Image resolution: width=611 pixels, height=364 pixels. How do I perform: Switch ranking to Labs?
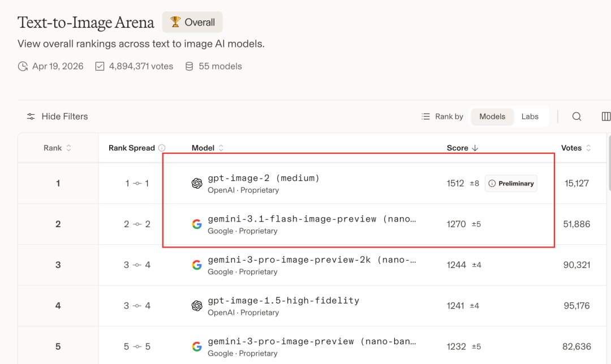click(530, 116)
